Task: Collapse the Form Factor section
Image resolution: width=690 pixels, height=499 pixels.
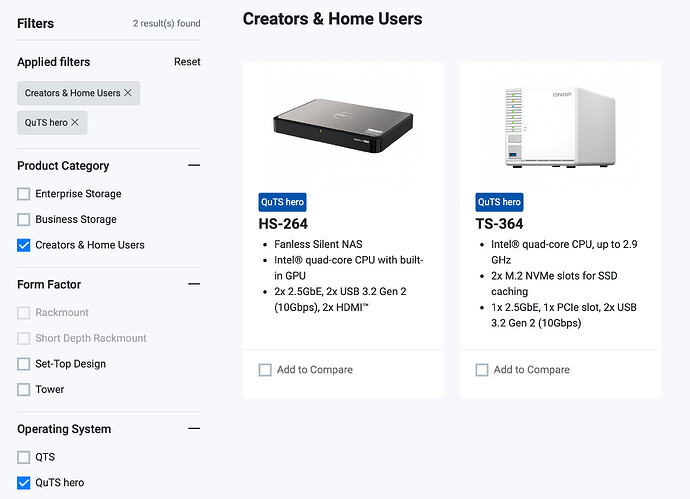Action: (194, 284)
